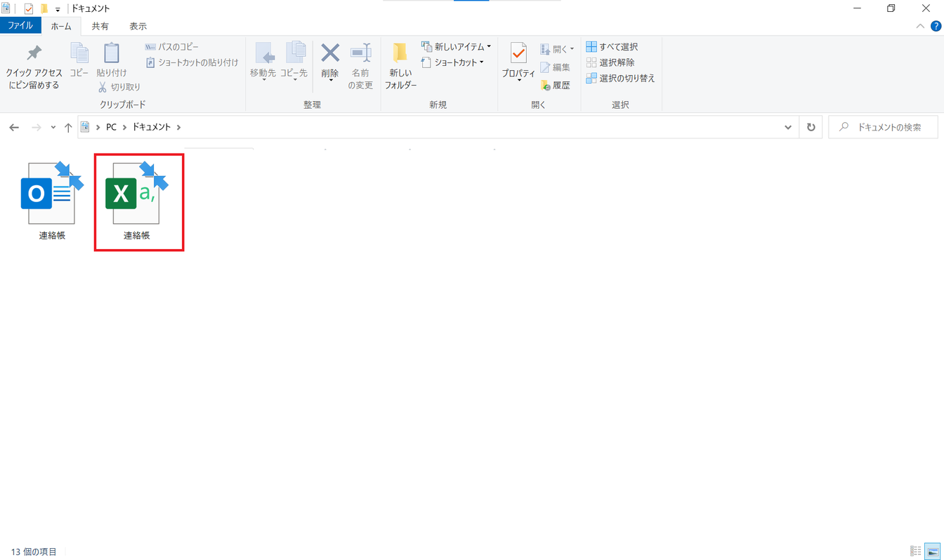Viewport: 944px width, 560px height.
Task: Click the 貼り付け (Paste) icon
Action: point(112,54)
